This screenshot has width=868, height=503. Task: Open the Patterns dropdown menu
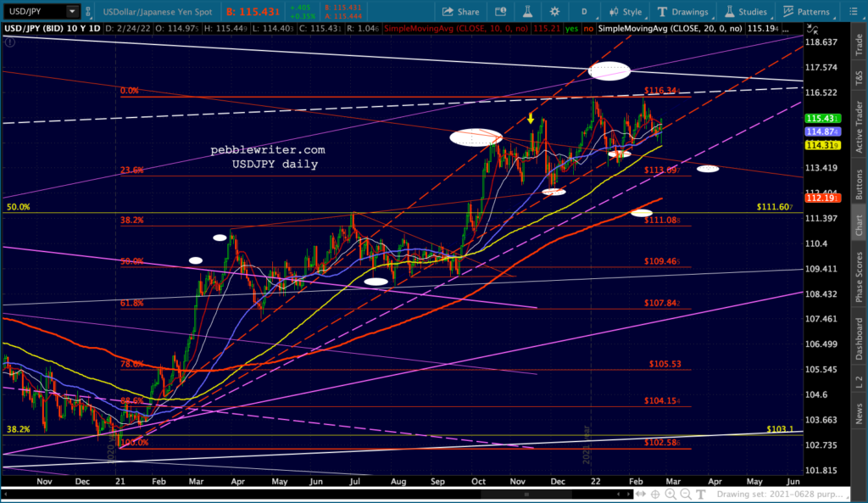[806, 12]
